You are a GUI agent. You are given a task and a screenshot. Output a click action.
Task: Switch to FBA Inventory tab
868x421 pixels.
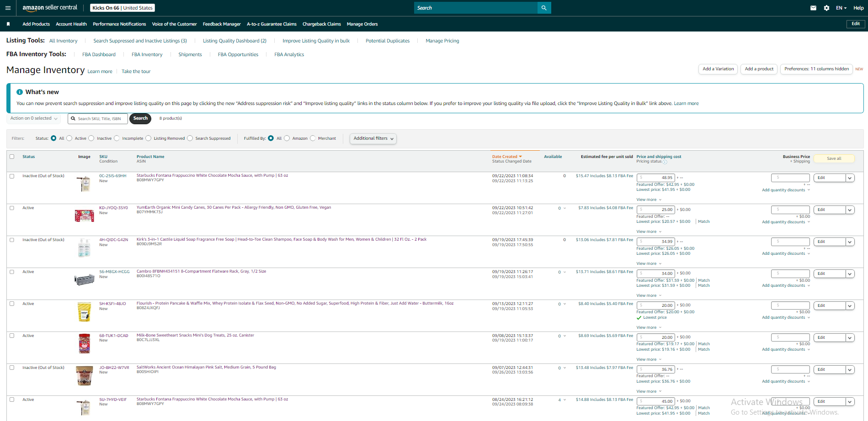(x=147, y=55)
